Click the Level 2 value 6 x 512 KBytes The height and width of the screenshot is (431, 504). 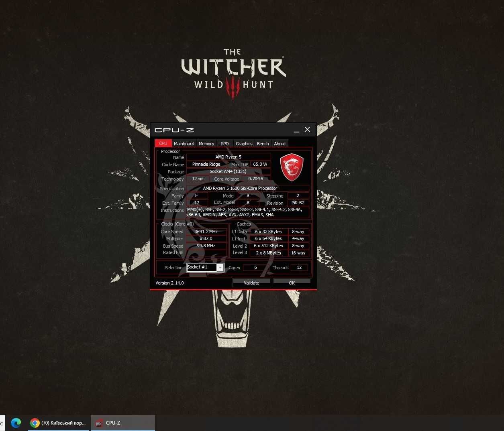268,246
